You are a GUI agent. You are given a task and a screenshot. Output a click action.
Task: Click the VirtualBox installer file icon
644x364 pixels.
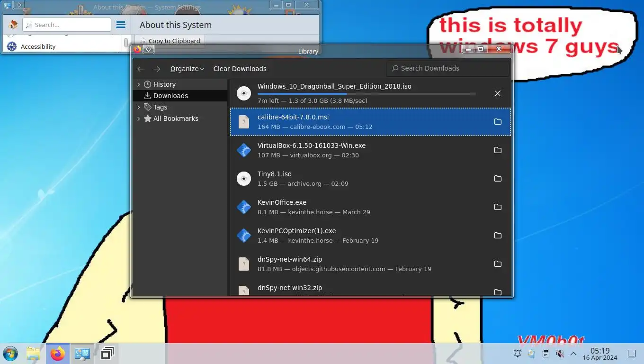point(243,150)
